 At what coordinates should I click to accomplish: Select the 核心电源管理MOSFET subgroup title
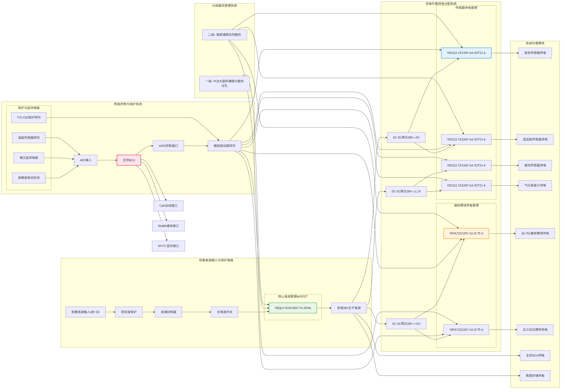(293, 297)
